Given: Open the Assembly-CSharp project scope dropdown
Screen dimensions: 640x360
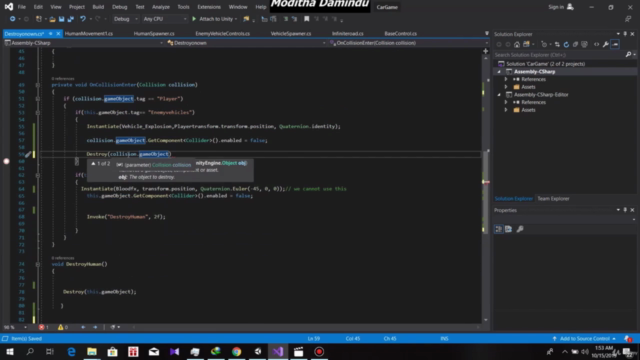Looking at the screenshot, I should pyautogui.click(x=83, y=43).
